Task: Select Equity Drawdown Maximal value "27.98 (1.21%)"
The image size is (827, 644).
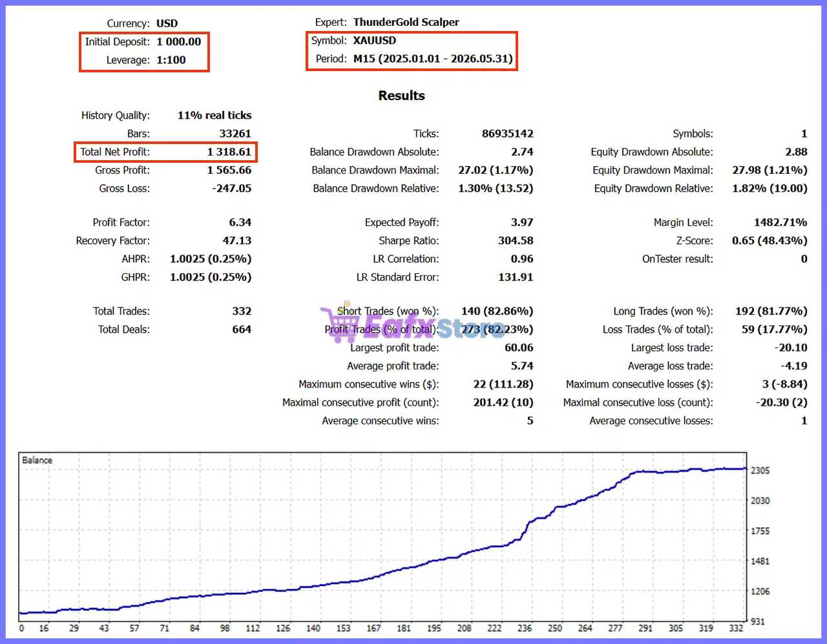Action: [770, 171]
